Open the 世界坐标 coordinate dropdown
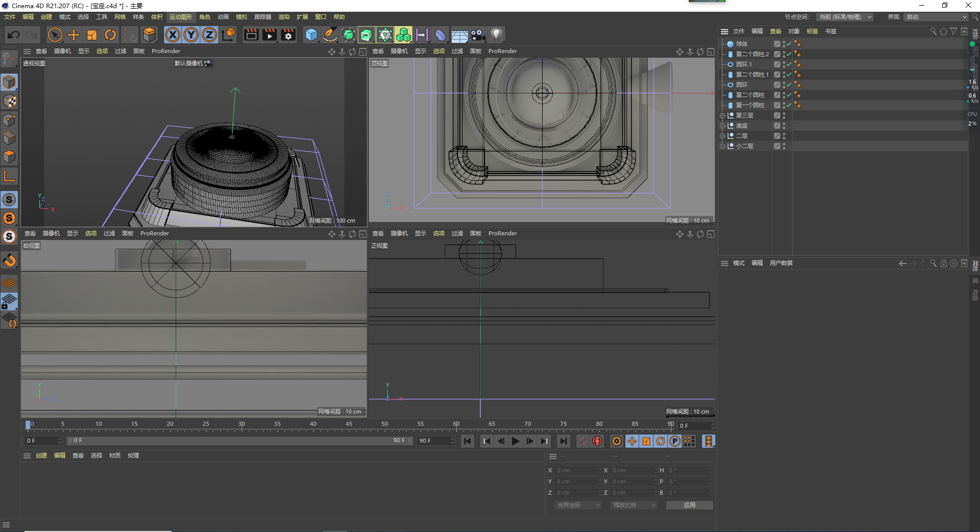The image size is (980, 532). pyautogui.click(x=578, y=505)
